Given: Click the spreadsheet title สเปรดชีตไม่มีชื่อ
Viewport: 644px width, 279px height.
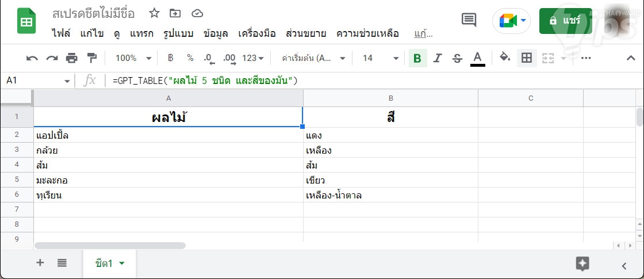Looking at the screenshot, I should click(x=94, y=14).
